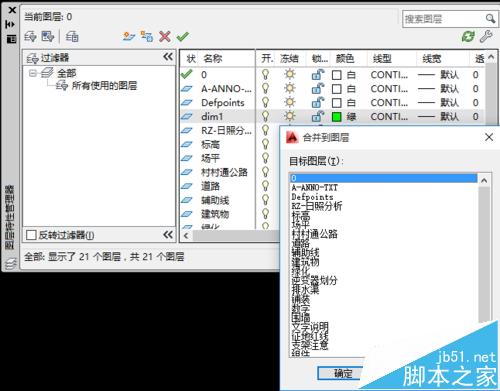Select the layer row named 'dim1'

point(212,116)
